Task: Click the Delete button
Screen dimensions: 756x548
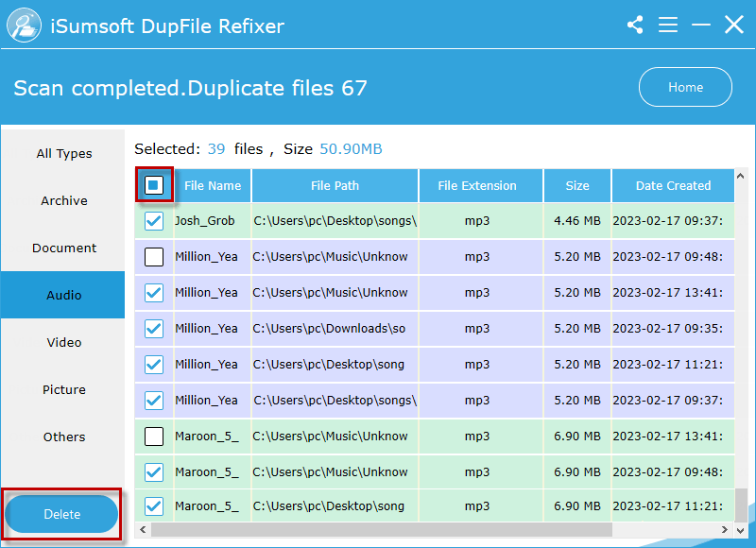Action: tap(61, 514)
